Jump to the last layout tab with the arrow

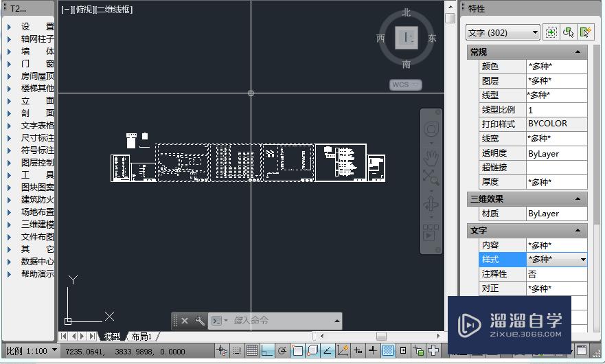(92, 337)
